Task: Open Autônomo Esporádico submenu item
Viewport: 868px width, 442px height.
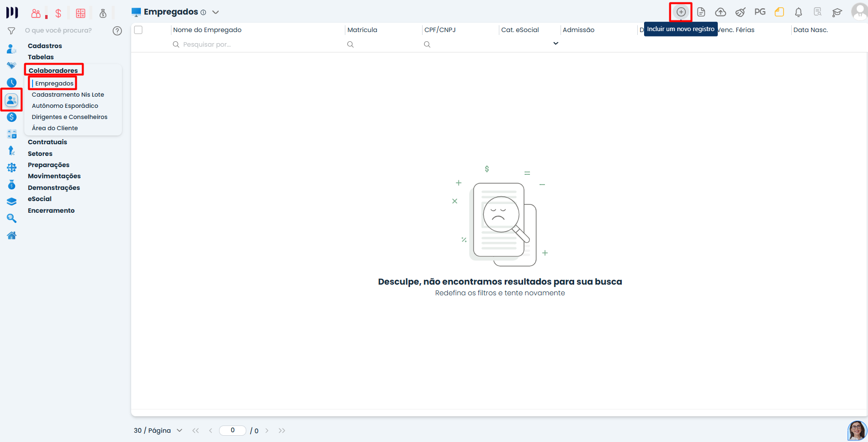Action: 65,106
